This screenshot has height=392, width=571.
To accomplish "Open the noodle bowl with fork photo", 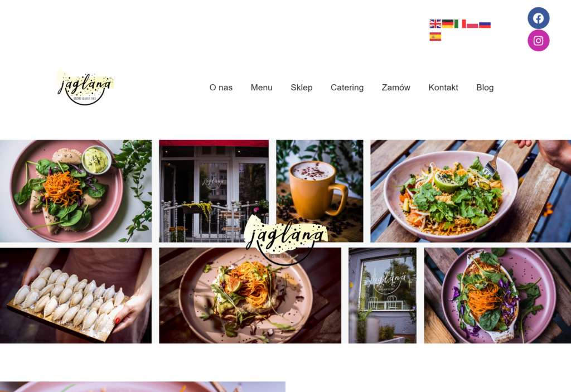I will [471, 191].
